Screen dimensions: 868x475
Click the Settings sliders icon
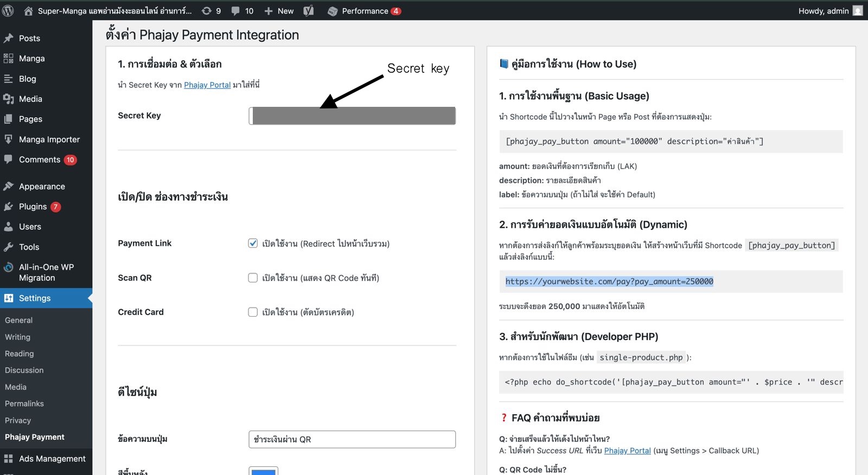(x=8, y=298)
